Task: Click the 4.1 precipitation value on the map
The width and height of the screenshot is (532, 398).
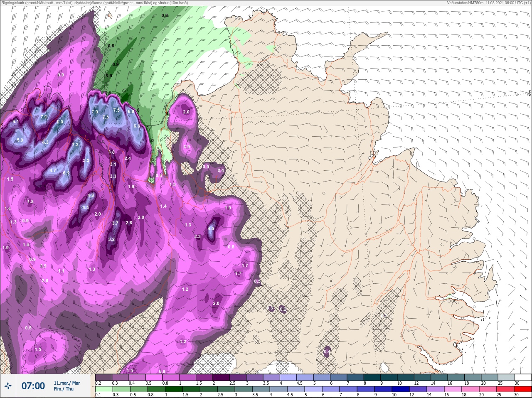Action: point(16,121)
